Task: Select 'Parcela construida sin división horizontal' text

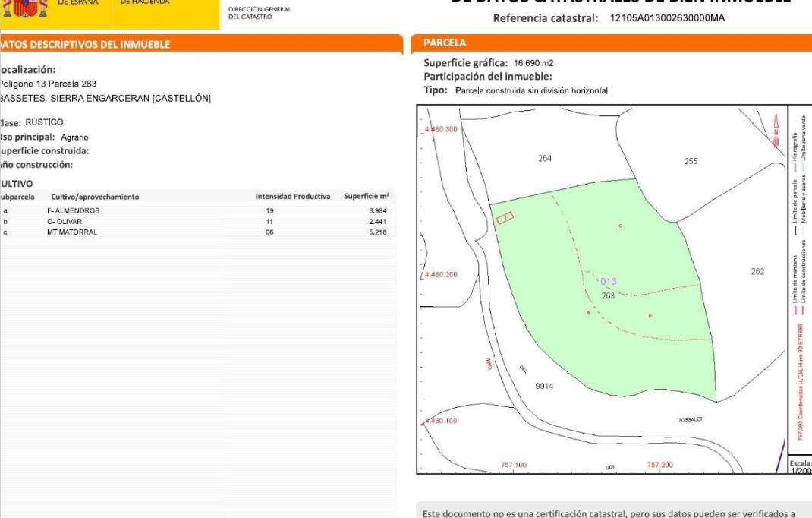Action: (531, 90)
